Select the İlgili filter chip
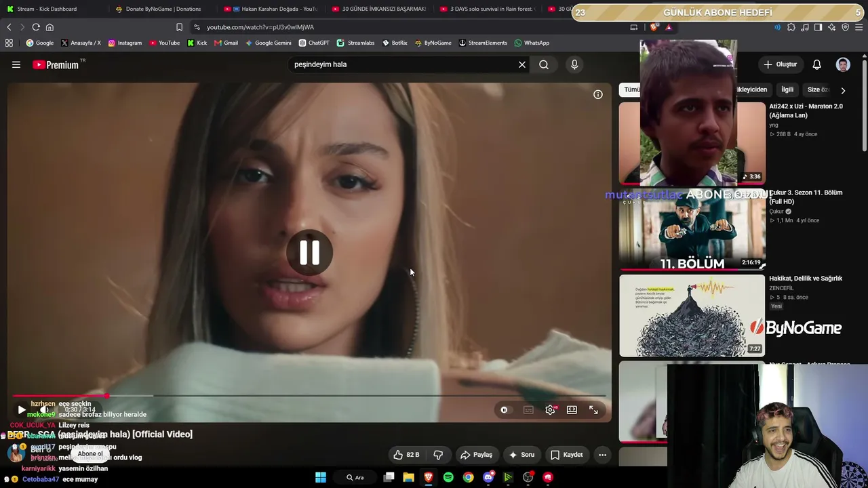The width and height of the screenshot is (868, 488). tap(787, 89)
